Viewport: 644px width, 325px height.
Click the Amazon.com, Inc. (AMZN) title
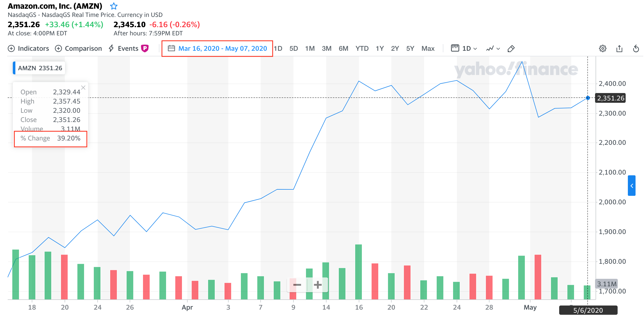click(55, 6)
